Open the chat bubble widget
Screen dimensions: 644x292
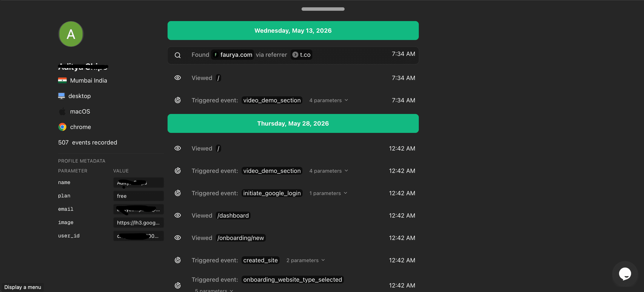625,274
